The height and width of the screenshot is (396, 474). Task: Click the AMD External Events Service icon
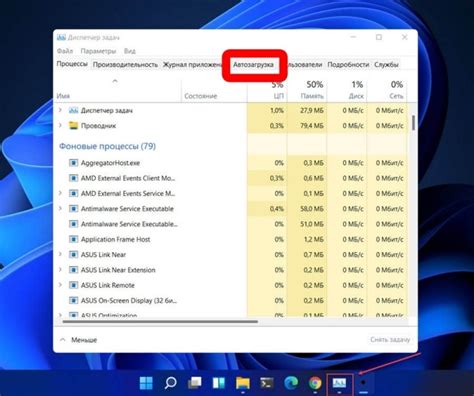73,193
